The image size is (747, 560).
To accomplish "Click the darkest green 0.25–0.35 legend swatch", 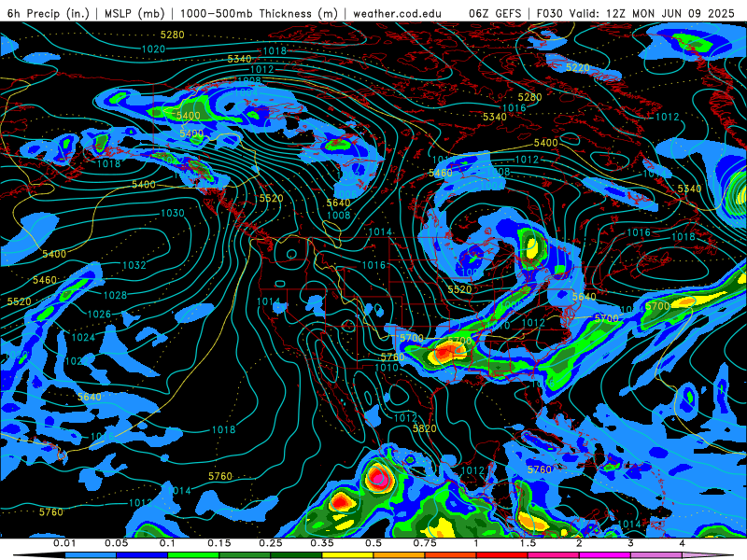I will point(296,555).
